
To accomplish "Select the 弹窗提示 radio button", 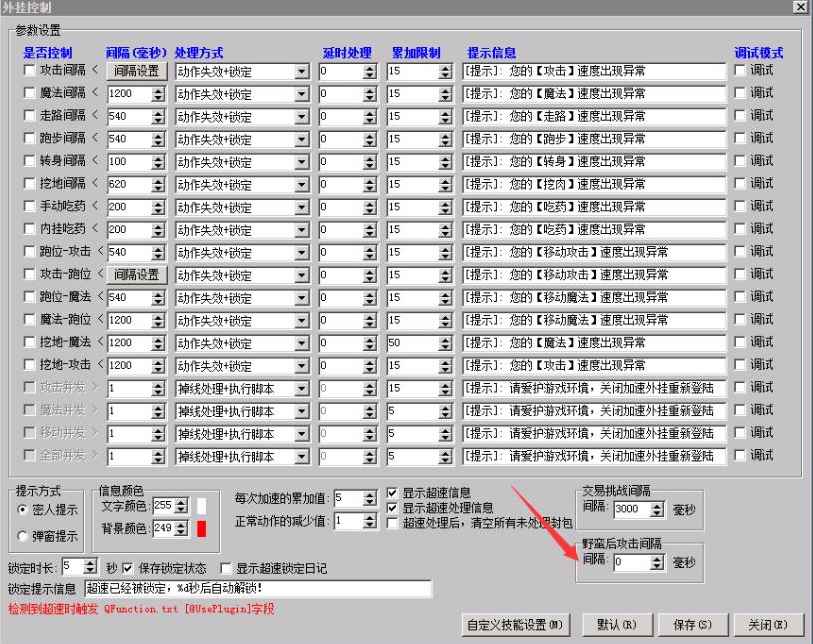I will pos(22,536).
